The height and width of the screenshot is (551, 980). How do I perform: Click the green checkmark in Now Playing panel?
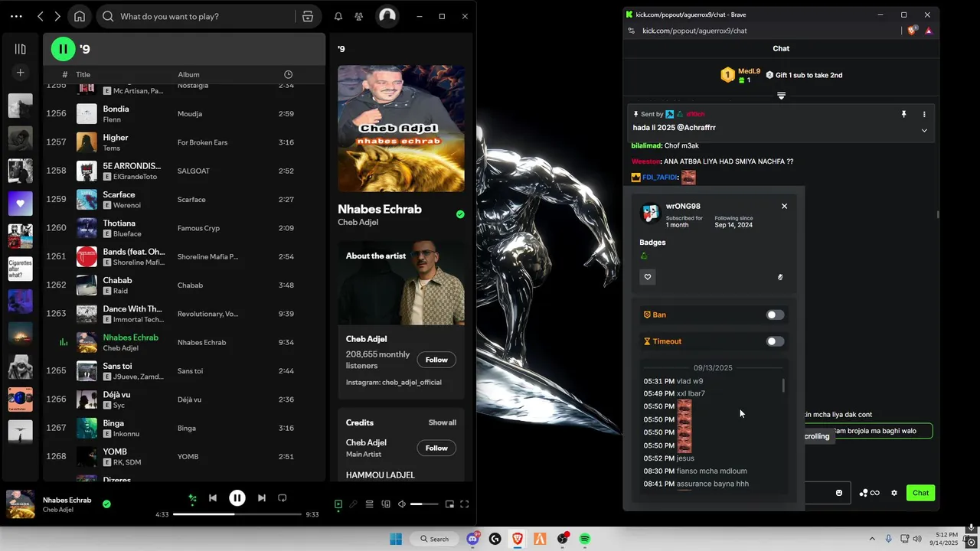460,214
